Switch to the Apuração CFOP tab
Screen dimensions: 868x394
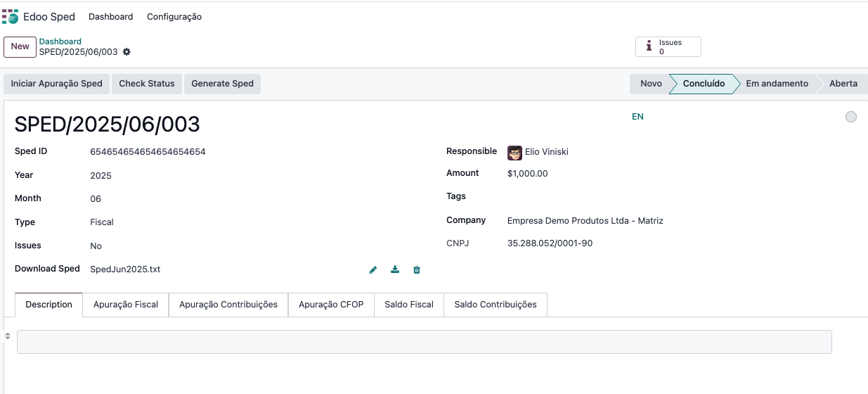coord(331,305)
